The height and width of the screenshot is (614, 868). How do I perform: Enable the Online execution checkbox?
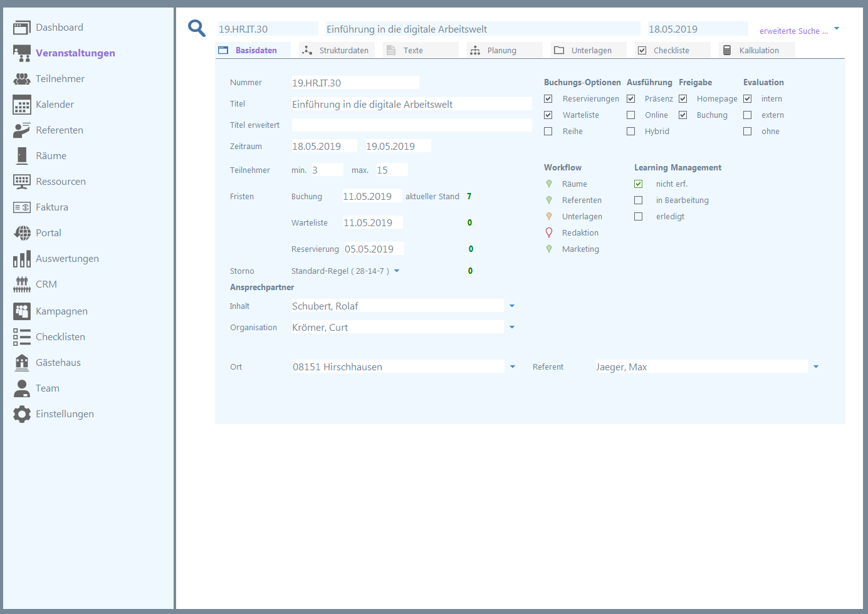click(631, 115)
